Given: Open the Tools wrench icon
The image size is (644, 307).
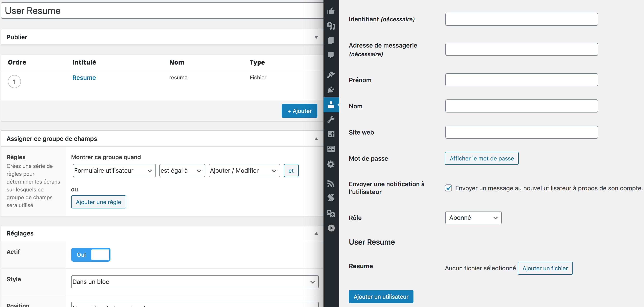Looking at the screenshot, I should [331, 119].
